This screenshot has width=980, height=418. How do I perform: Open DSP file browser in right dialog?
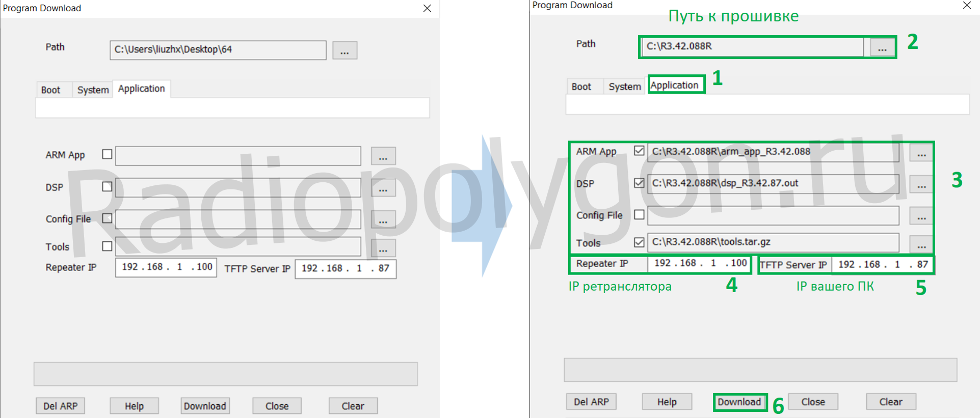tap(921, 184)
